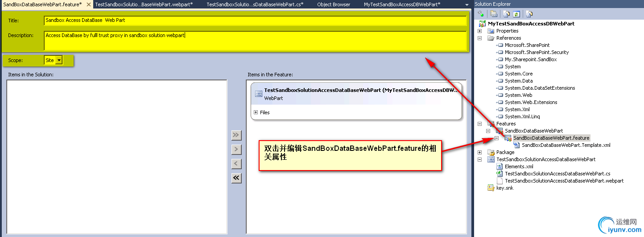This screenshot has width=644, height=237.
Task: Select the System reference
Action: click(512, 67)
